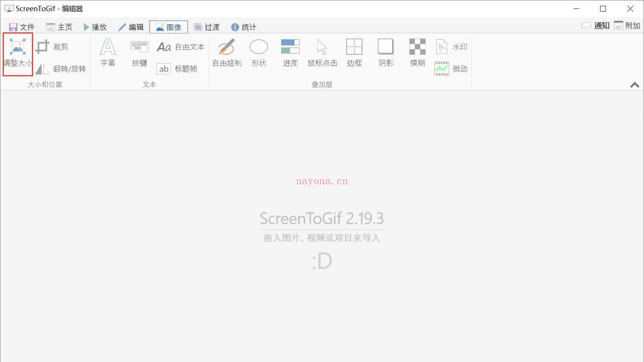Select the 图像 image tab
This screenshot has height=362, width=644.
pos(169,27)
